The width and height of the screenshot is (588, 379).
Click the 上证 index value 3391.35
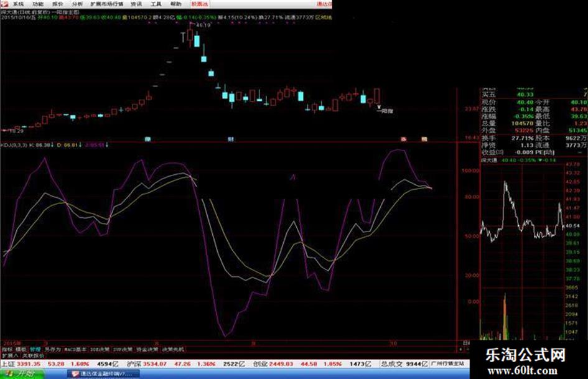tap(28, 364)
